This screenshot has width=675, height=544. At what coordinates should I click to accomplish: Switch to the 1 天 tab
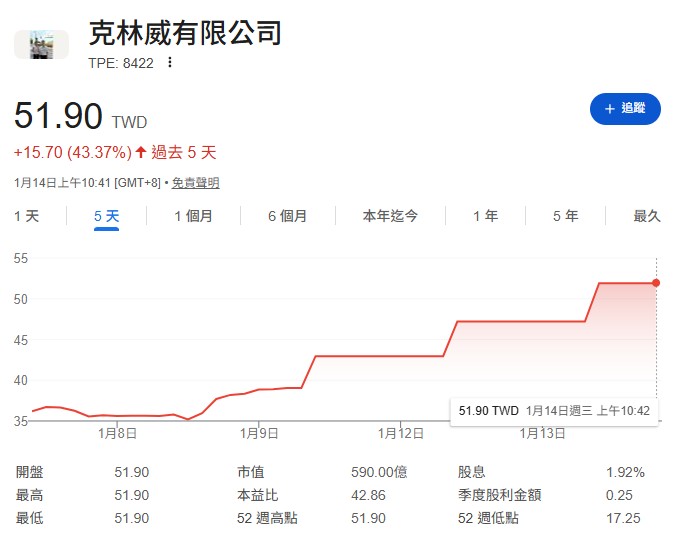[26, 216]
